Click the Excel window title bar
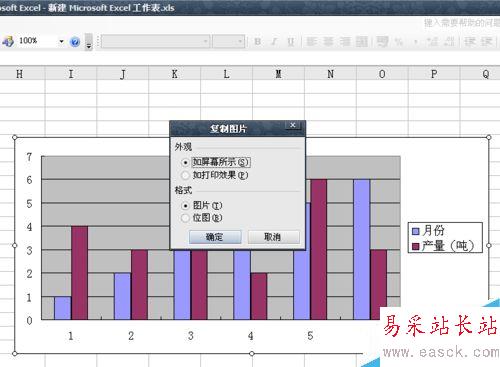Viewport: 500px width, 367px height. click(250, 8)
